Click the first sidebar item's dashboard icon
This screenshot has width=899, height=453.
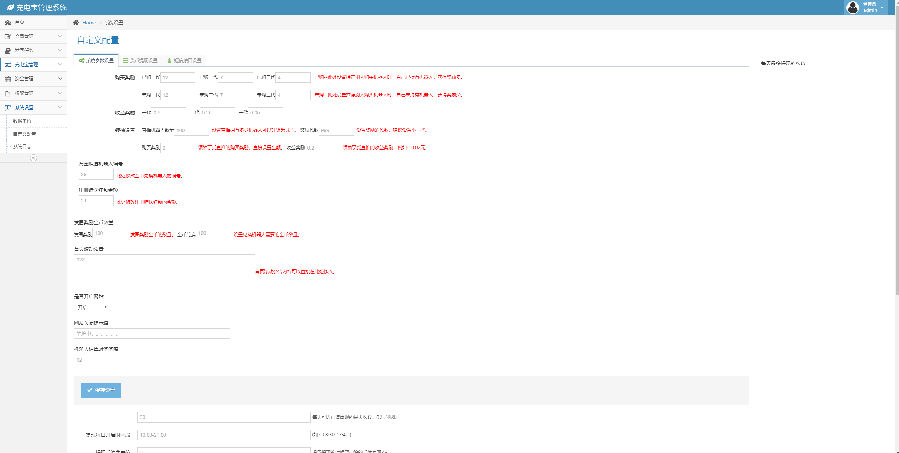(x=7, y=22)
